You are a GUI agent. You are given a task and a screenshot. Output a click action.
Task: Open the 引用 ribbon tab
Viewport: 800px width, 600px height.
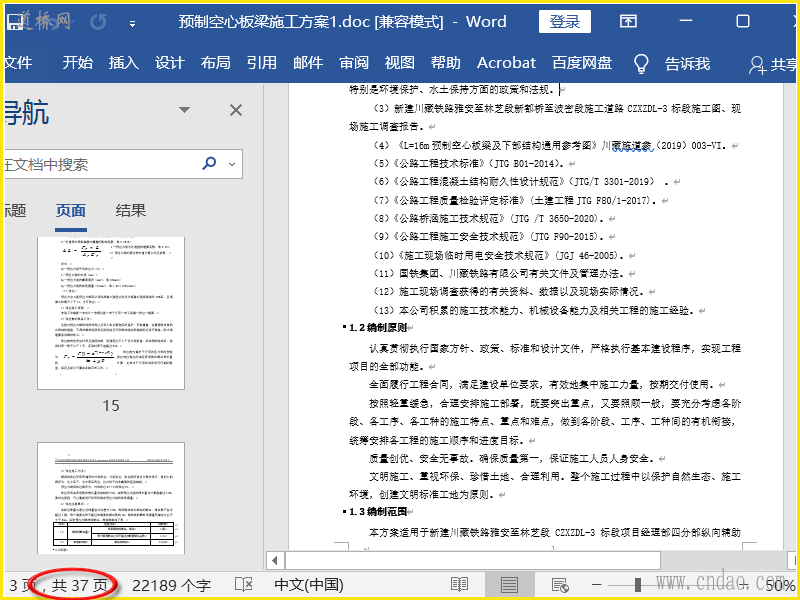click(262, 63)
